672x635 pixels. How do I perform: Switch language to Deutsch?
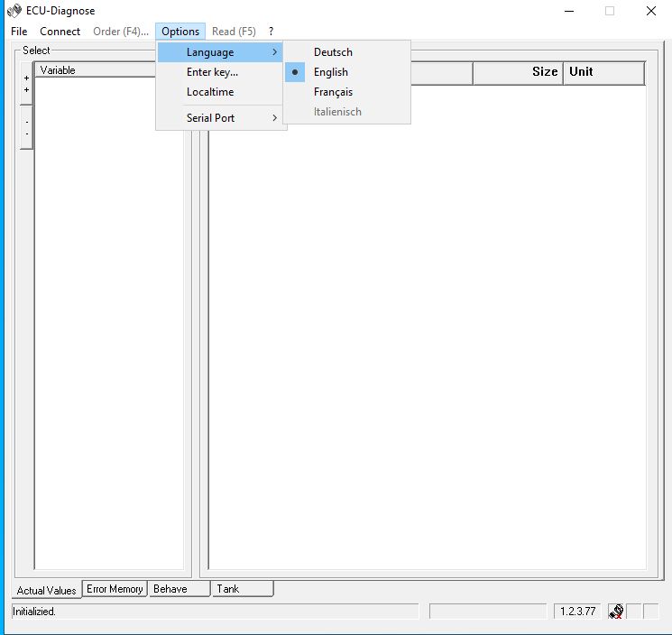(x=347, y=52)
